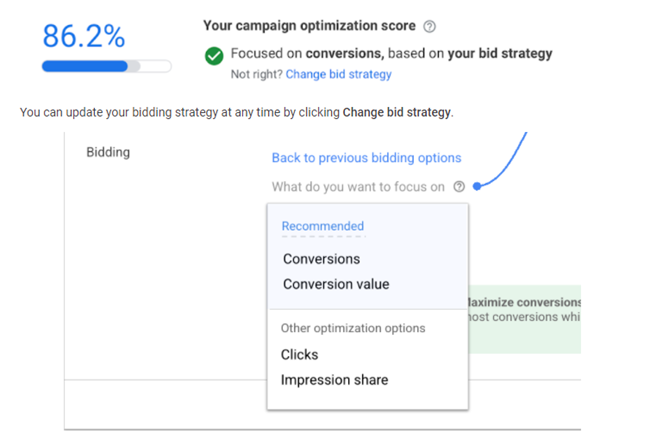Click "Your campaign optimization score" heading

(x=309, y=27)
